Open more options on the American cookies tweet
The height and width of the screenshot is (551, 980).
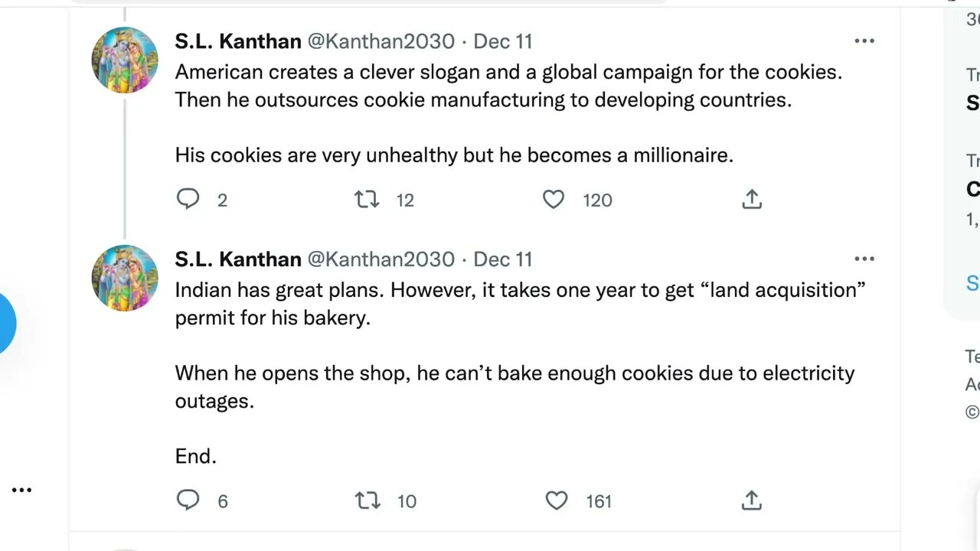click(864, 41)
